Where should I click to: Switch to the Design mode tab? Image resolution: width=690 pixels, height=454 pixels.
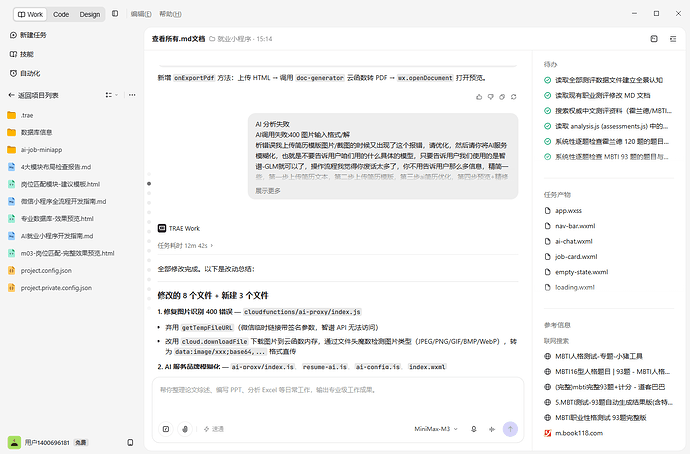(90, 14)
